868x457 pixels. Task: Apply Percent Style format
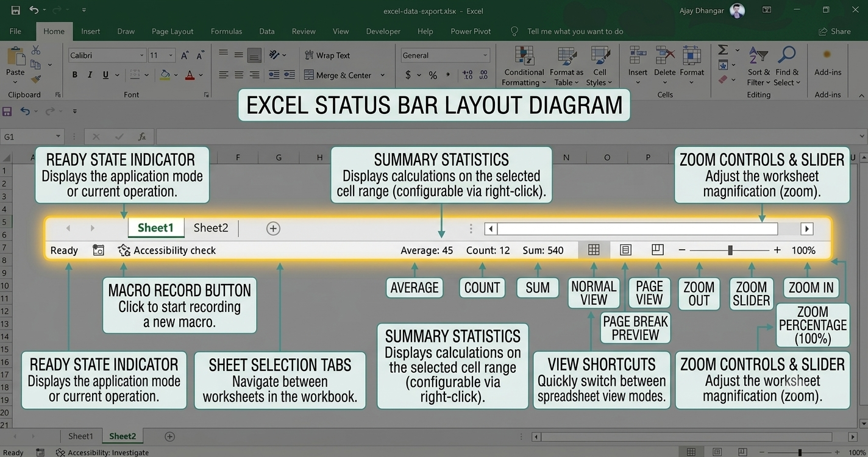[433, 75]
